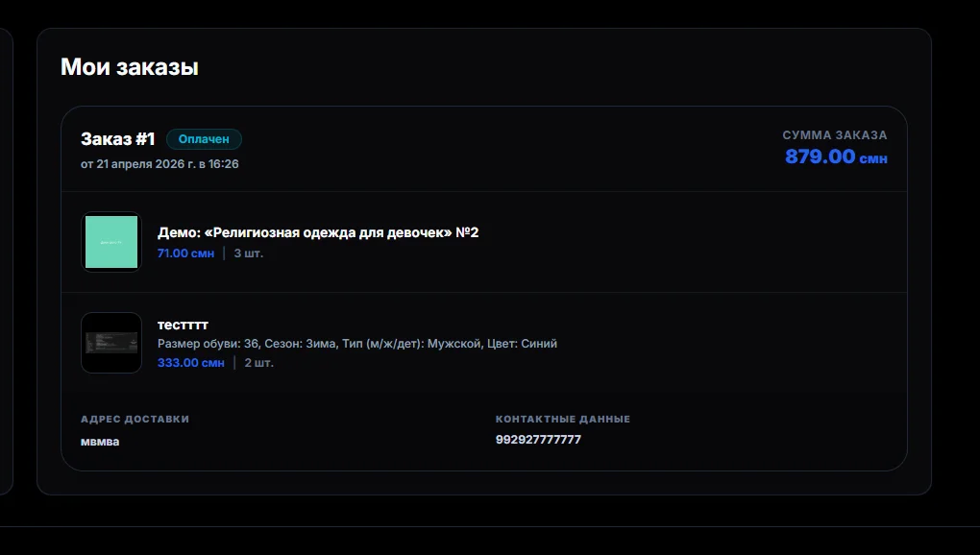Open the тесtттт product title
The height and width of the screenshot is (555, 980).
[x=183, y=325]
